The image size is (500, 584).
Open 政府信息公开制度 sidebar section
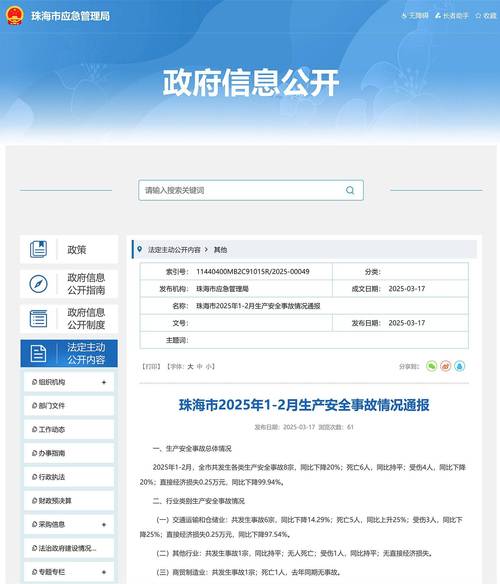(69, 318)
